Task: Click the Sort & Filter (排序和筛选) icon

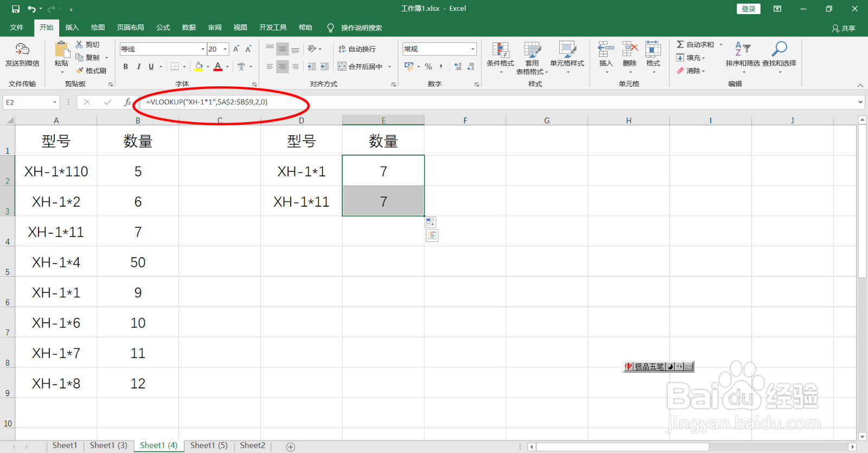Action: coord(743,49)
